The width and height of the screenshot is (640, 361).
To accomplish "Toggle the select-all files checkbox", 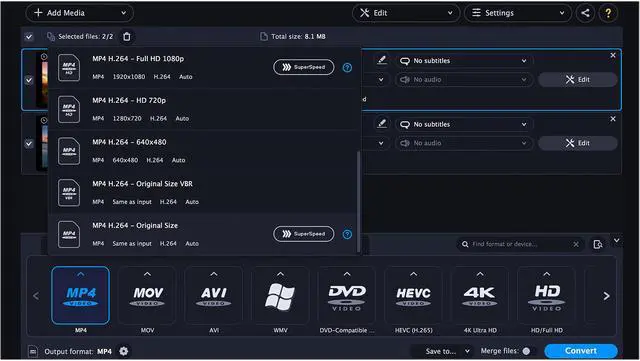I will (x=29, y=36).
